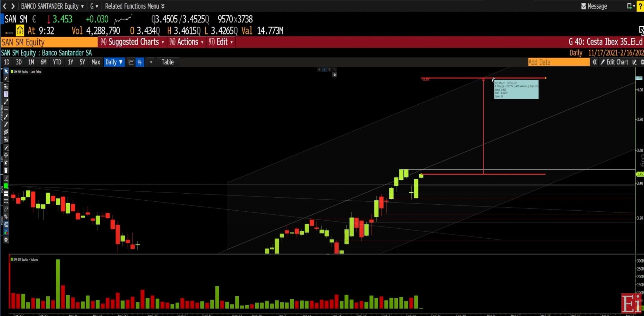
Task: Click the Volume legend color square
Action: click(12, 259)
